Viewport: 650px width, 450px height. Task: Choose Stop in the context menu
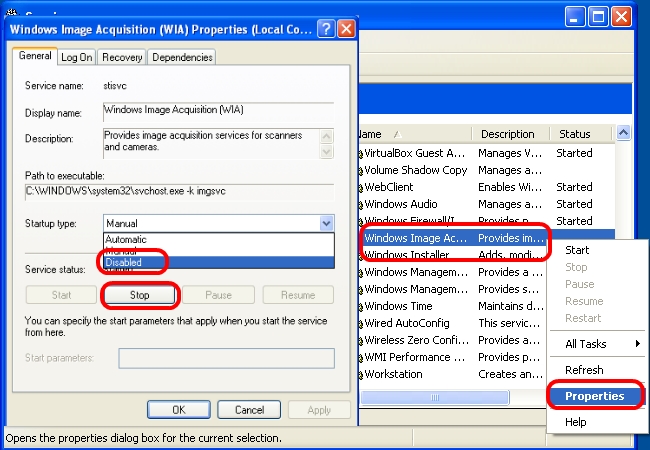pyautogui.click(x=597, y=267)
